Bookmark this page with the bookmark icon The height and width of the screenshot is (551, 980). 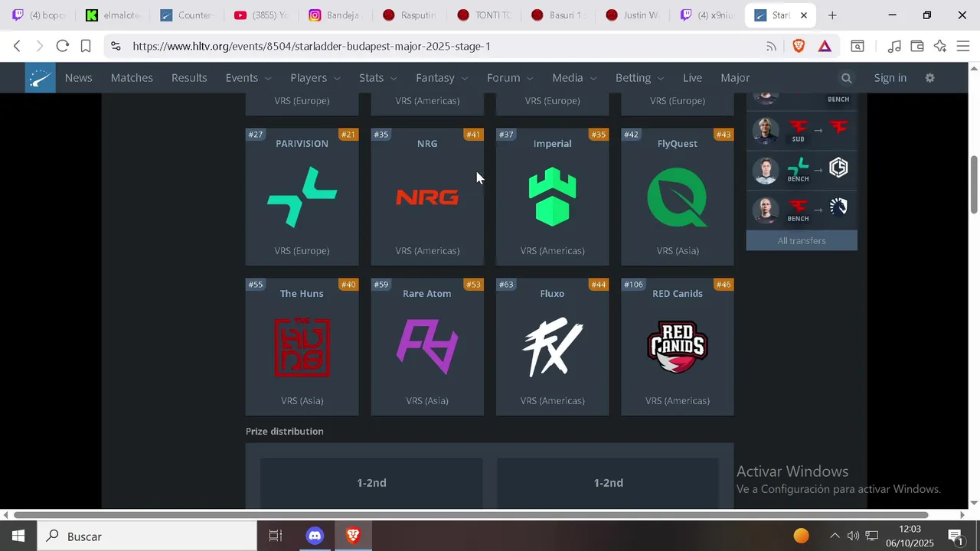86,46
